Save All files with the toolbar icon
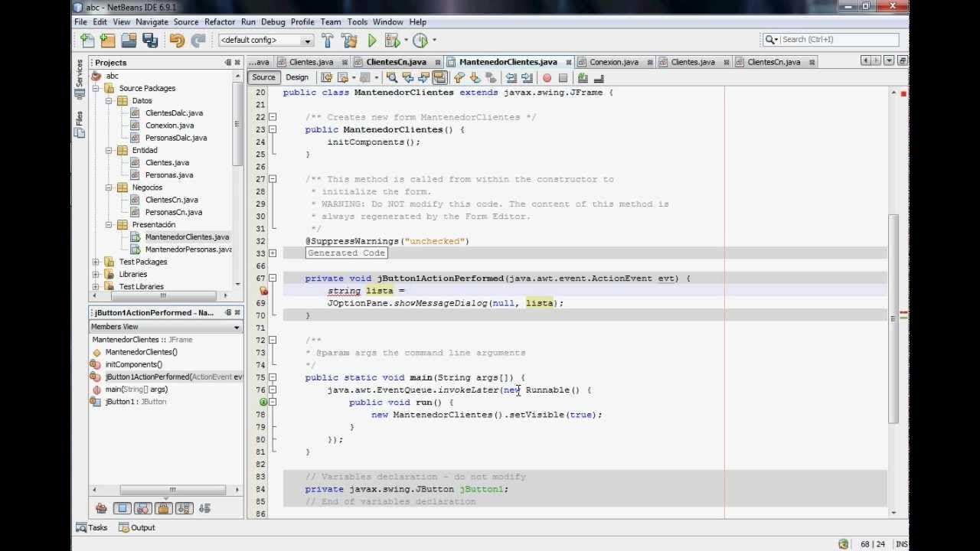Viewport: 980px width, 551px height. pyautogui.click(x=150, y=41)
